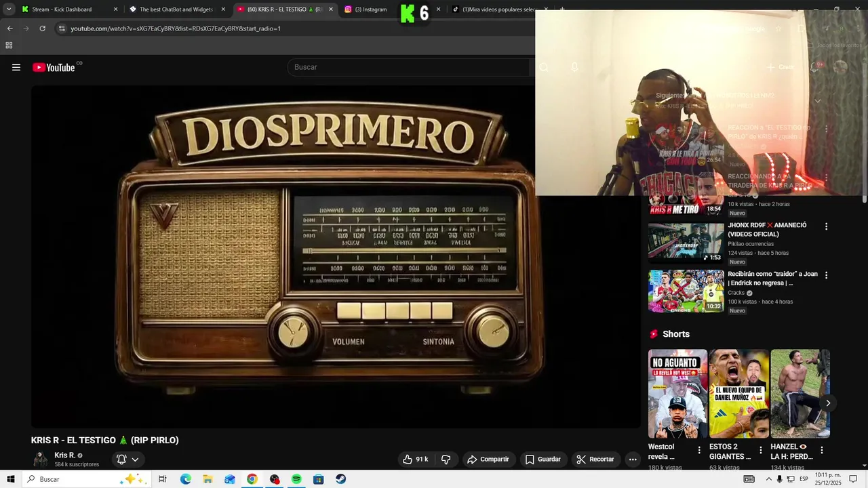Image resolution: width=868 pixels, height=488 pixels.
Task: Switch to The best ChatBot and Widgets tab
Action: tap(176, 9)
